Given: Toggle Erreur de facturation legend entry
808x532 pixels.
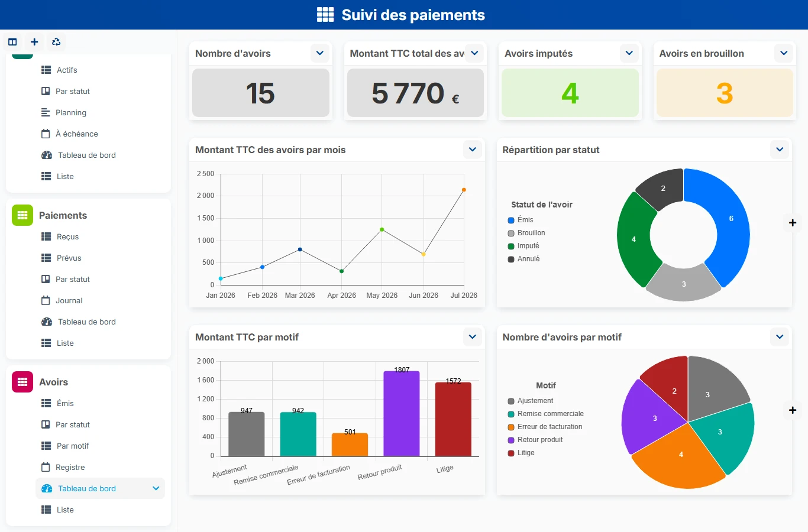Looking at the screenshot, I should (x=545, y=427).
